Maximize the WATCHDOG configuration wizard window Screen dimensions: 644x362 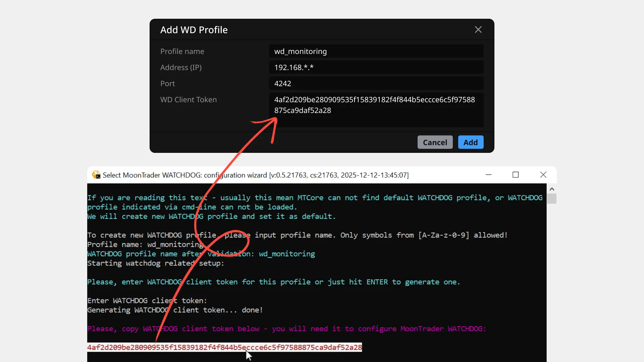point(516,175)
